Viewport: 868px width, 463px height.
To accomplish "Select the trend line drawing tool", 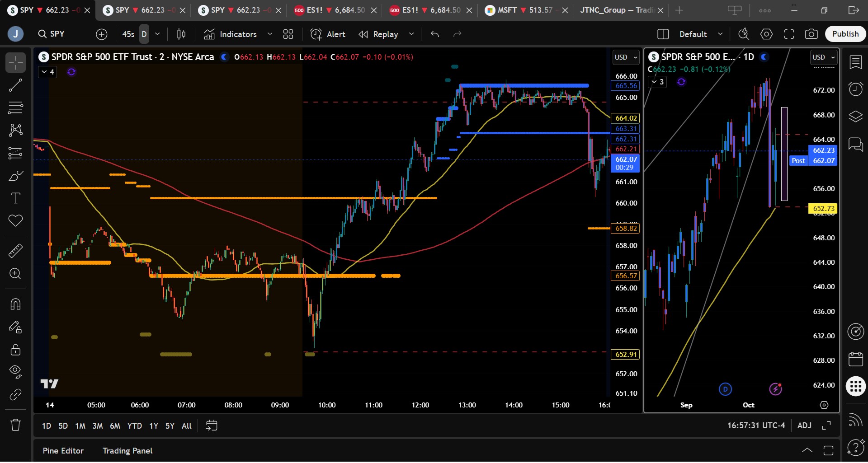I will (15, 85).
